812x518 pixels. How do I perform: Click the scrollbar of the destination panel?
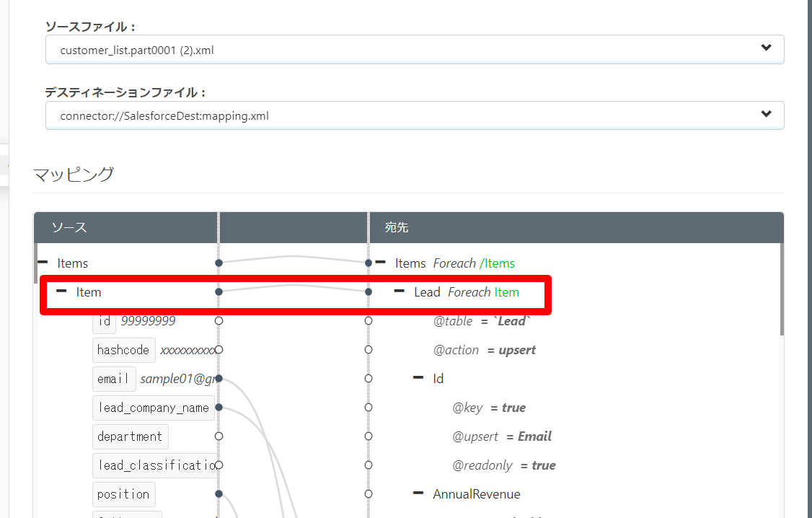click(782, 289)
